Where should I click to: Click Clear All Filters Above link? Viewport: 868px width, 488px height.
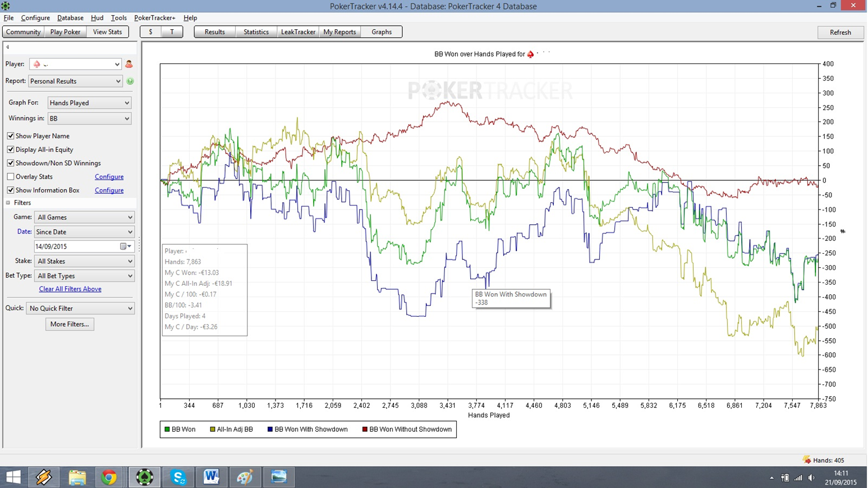tap(70, 289)
